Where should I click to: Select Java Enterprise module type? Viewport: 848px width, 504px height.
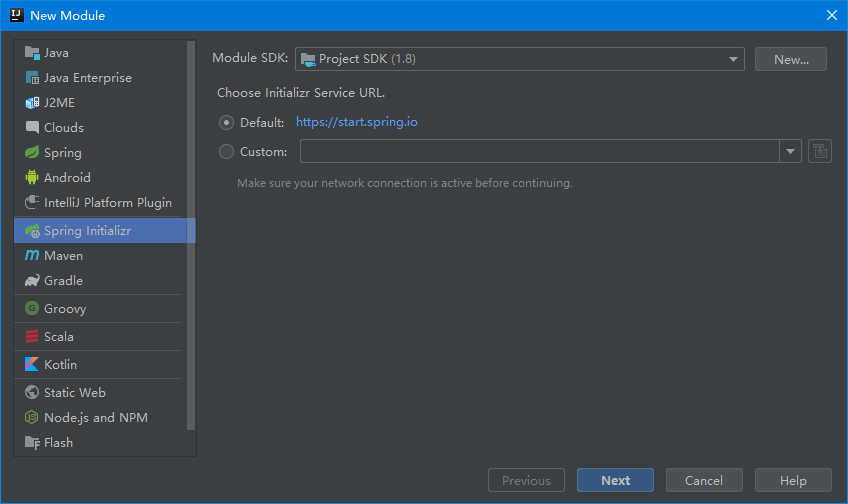(88, 78)
